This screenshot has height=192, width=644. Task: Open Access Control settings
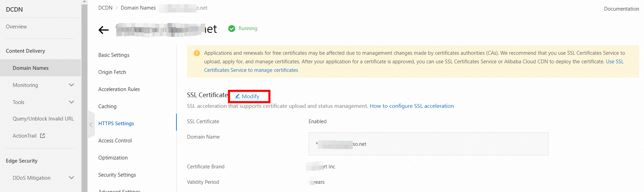click(115, 141)
